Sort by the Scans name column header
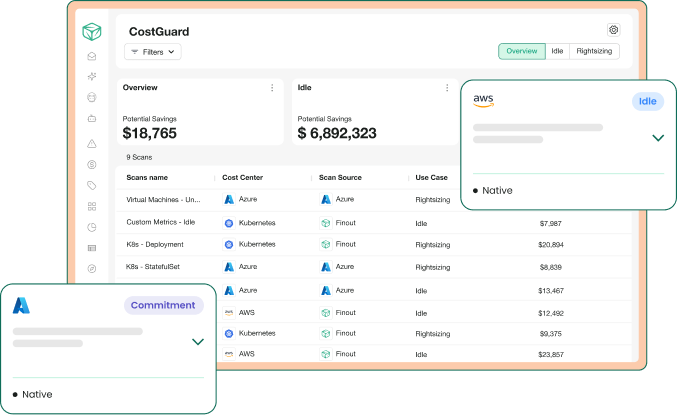Screen dimensions: 677x415 [147, 177]
